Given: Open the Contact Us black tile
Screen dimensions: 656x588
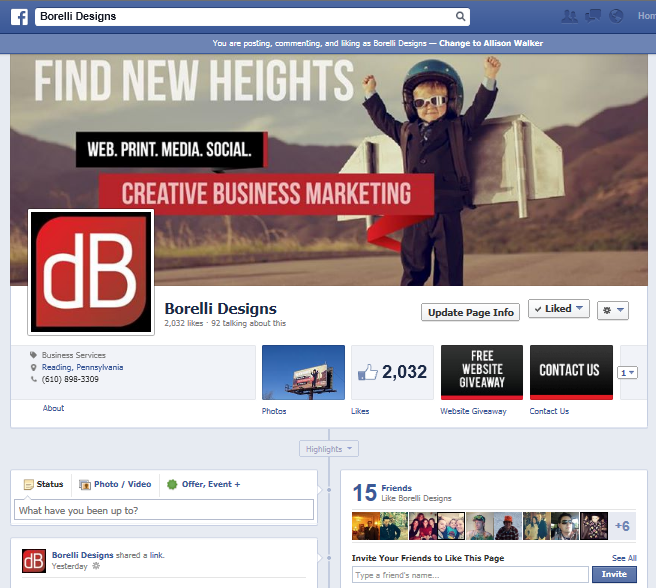Looking at the screenshot, I should pyautogui.click(x=571, y=372).
